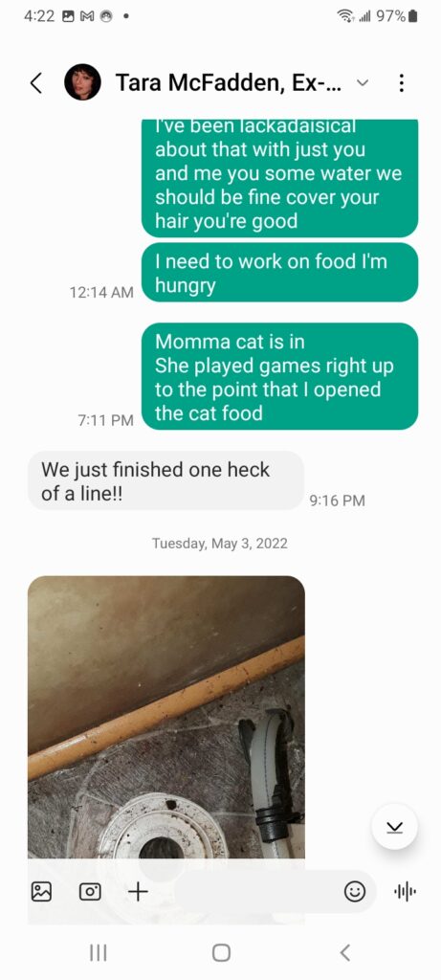Viewport: 441px width, 980px height.
Task: Tap the 'I need to work on food' bubble
Action: 280,273
